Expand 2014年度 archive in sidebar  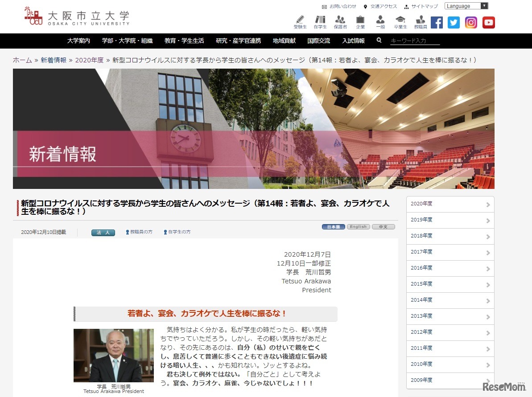pyautogui.click(x=450, y=300)
